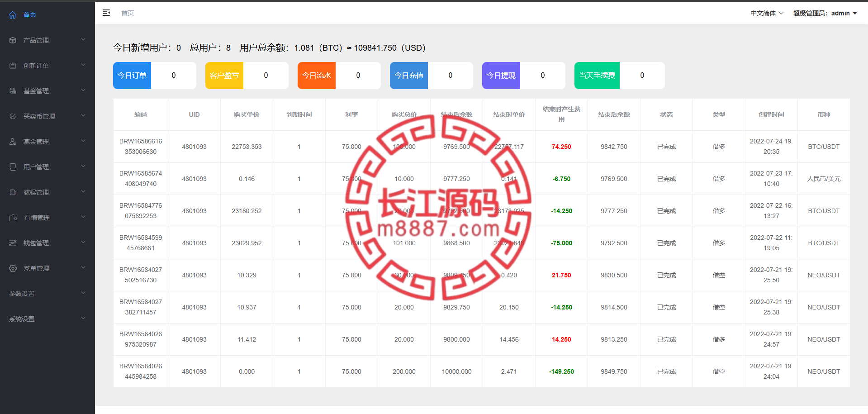
Task: Open the 参数设置 sidebar menu
Action: (47, 294)
